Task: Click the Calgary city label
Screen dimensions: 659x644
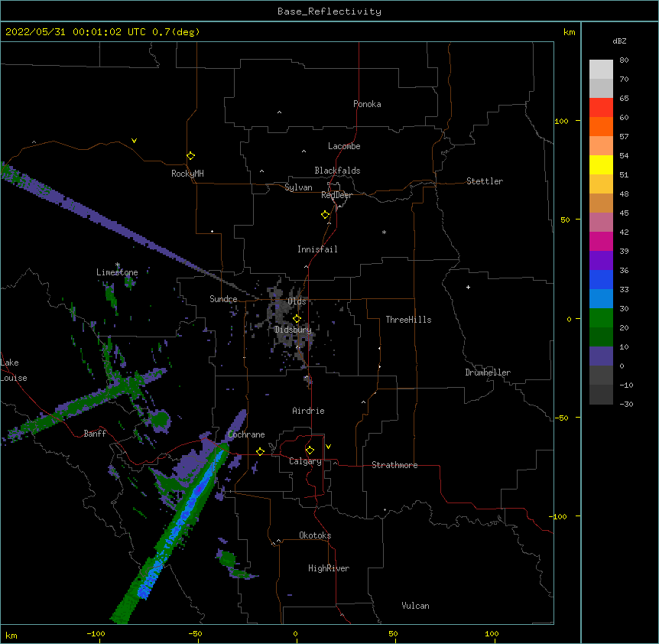Action: [x=305, y=461]
